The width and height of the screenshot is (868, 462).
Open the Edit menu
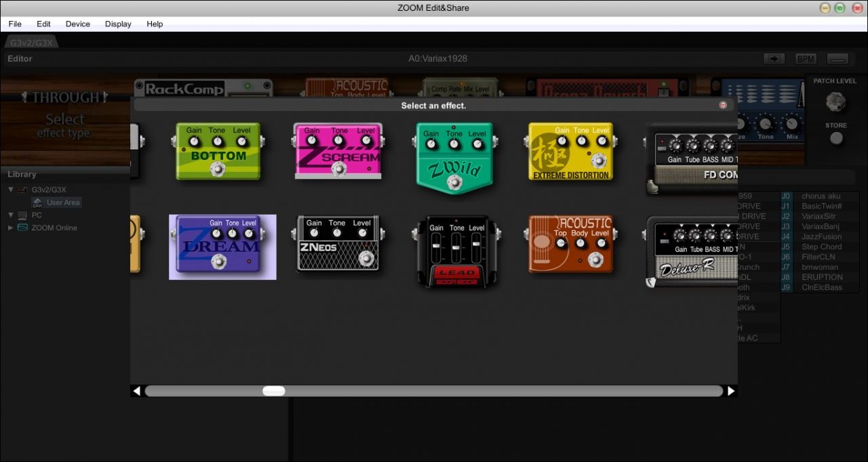click(x=43, y=24)
